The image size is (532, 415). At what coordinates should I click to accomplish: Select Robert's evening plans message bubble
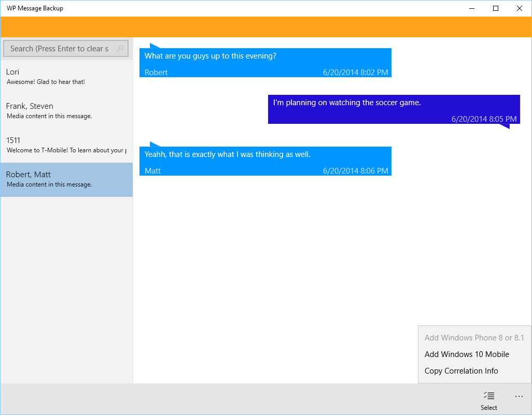tap(264, 62)
